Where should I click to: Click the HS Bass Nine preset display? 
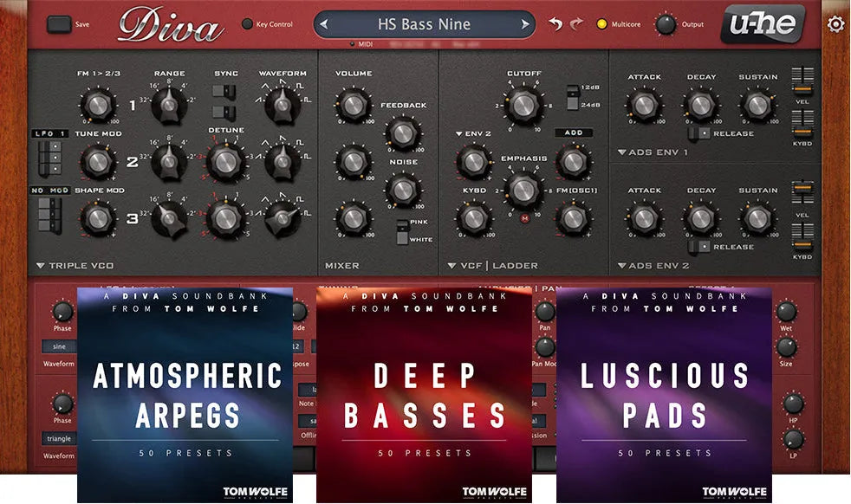(x=424, y=24)
